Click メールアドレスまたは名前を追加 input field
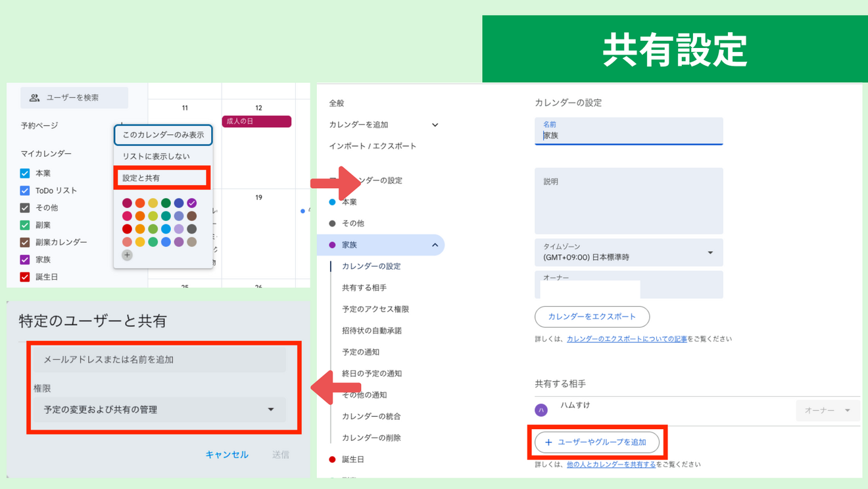 (x=159, y=360)
